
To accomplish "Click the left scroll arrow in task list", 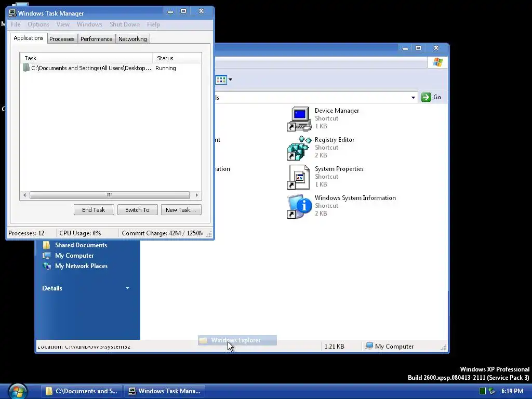I will click(24, 195).
